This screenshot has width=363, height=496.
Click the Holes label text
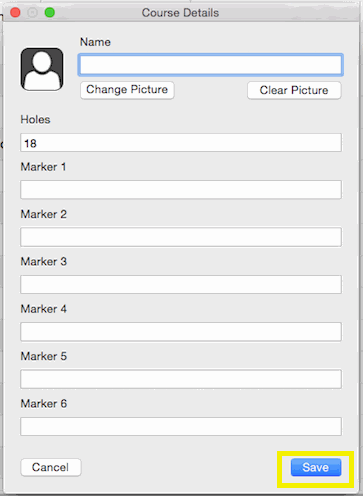(x=35, y=119)
